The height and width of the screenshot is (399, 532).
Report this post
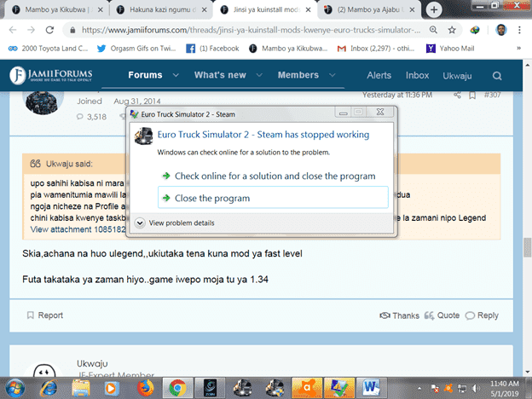[x=45, y=315]
